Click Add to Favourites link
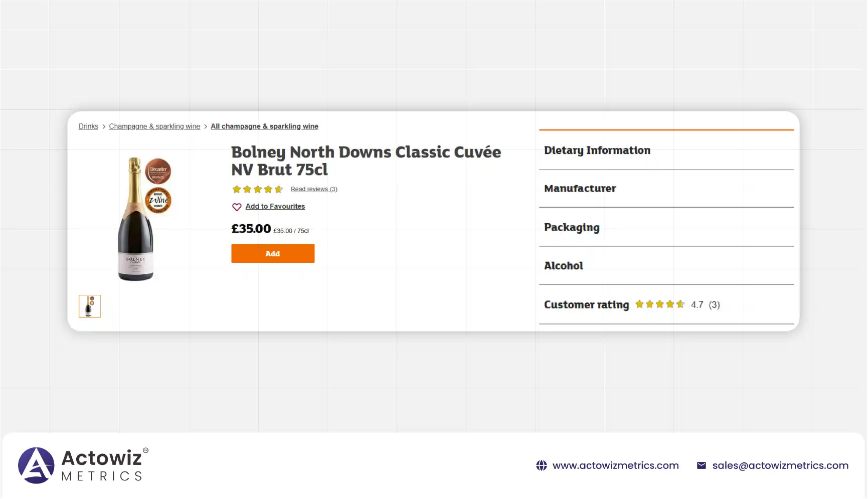 pos(275,206)
